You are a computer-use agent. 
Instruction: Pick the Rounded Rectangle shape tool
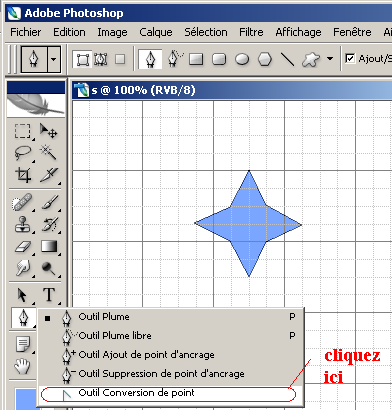click(219, 60)
